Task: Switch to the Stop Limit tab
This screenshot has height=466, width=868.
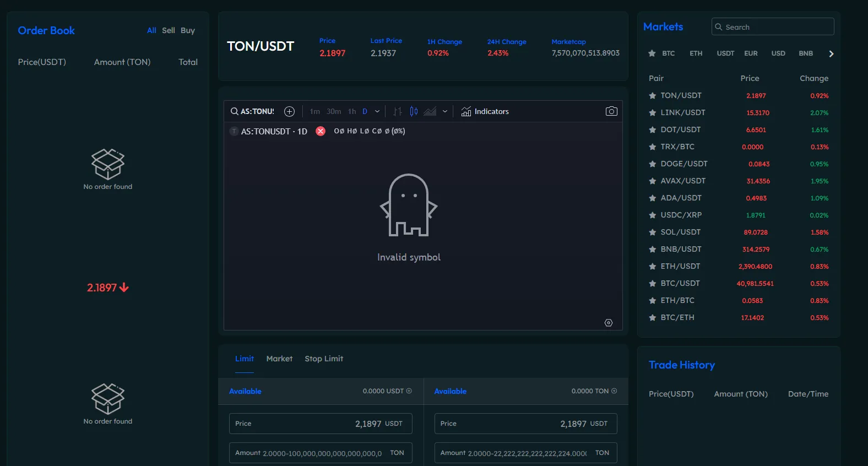Action: click(324, 359)
